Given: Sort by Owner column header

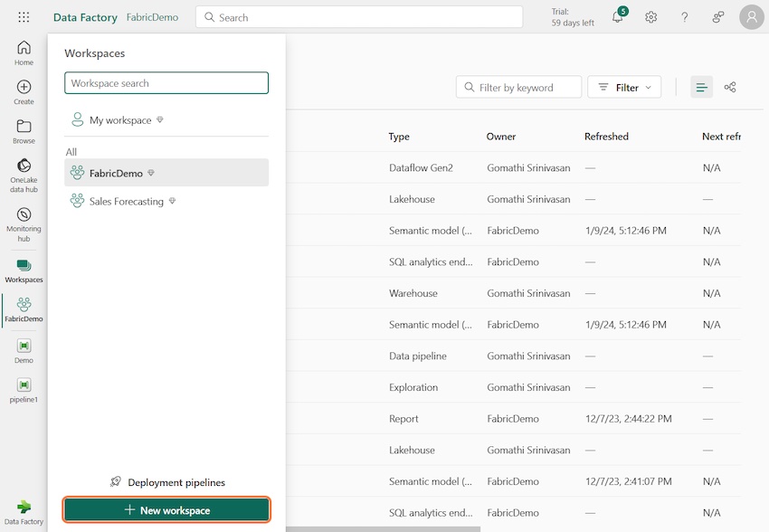Looking at the screenshot, I should (x=500, y=137).
